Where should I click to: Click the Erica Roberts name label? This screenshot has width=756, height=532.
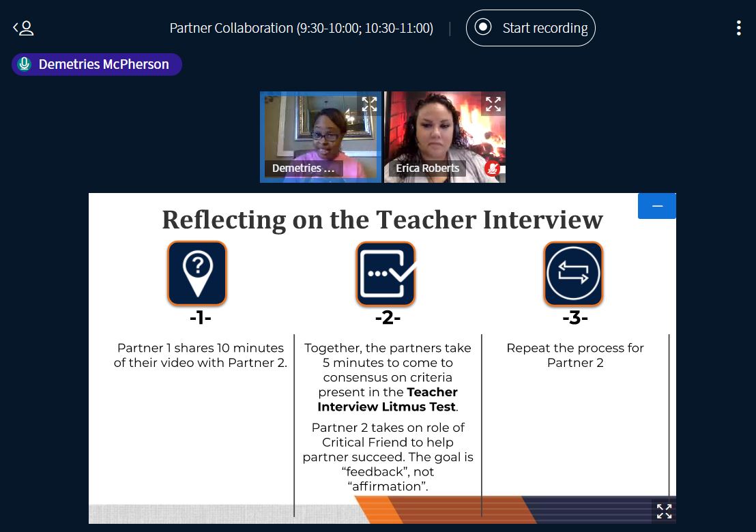coord(427,168)
